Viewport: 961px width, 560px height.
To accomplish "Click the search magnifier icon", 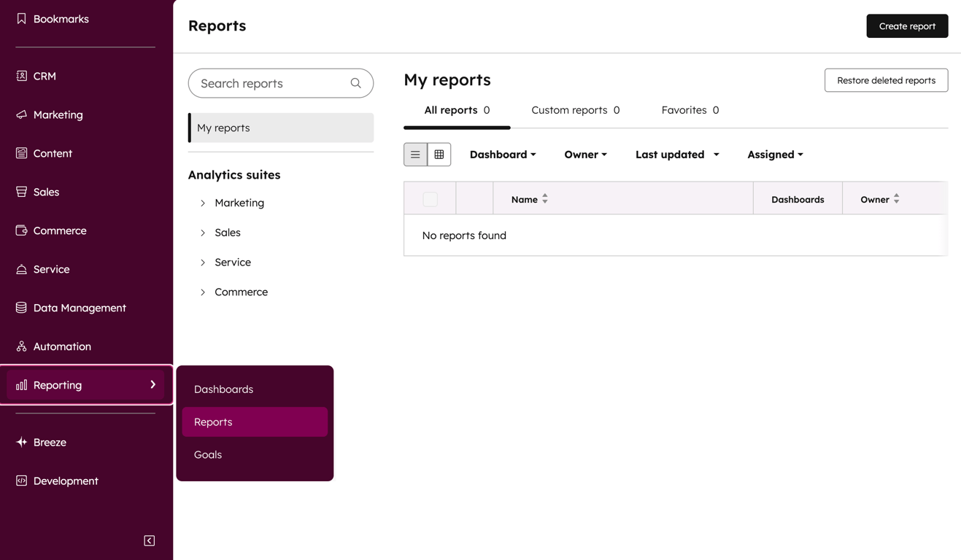I will (355, 83).
